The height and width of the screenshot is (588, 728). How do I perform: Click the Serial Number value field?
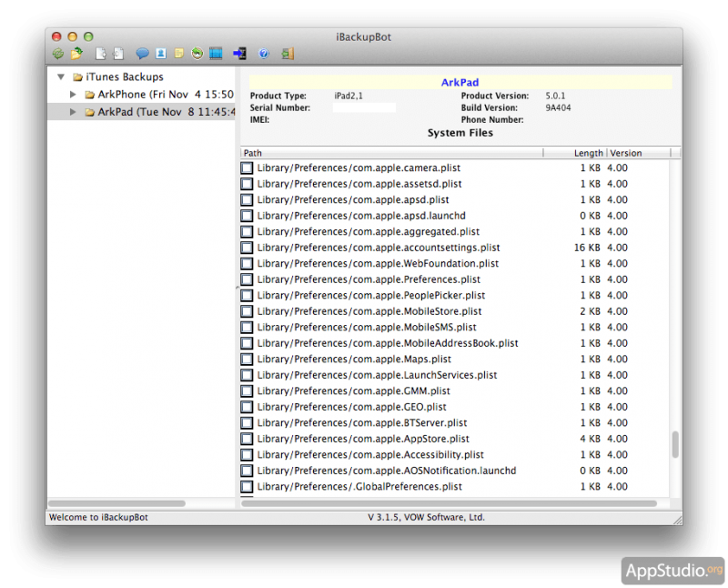point(365,107)
